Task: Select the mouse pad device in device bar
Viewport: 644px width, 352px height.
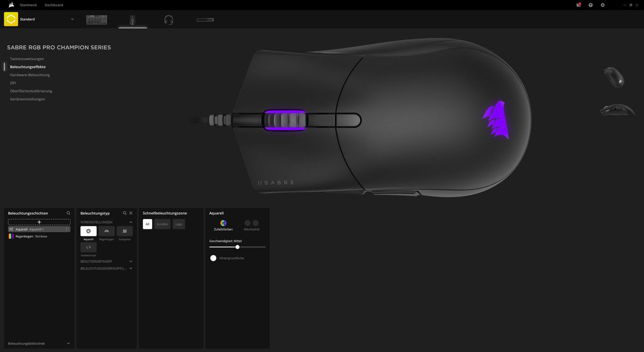Action: 205,20
